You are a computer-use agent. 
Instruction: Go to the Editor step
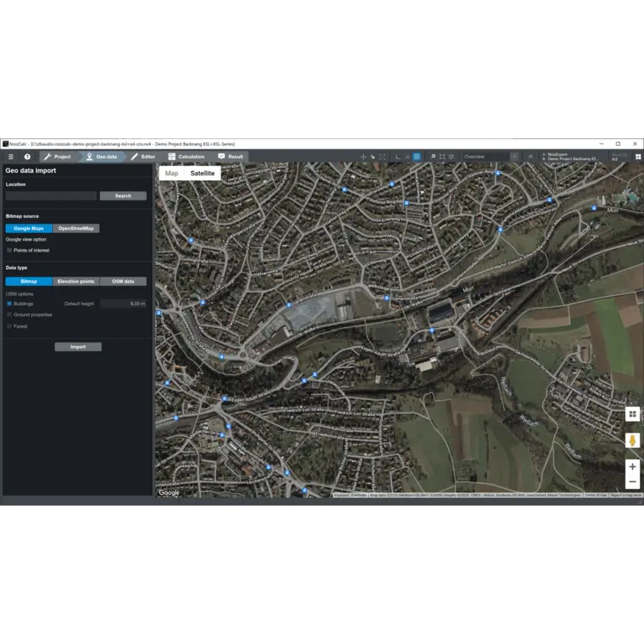pos(143,157)
